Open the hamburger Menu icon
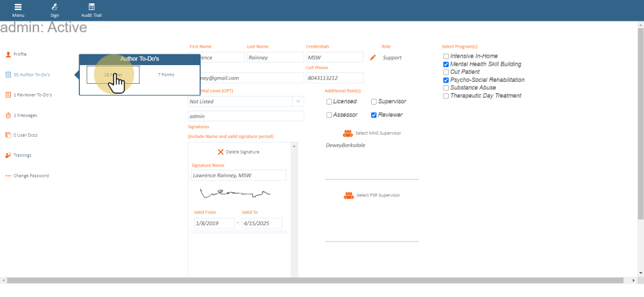Image resolution: width=644 pixels, height=297 pixels. pos(18,7)
